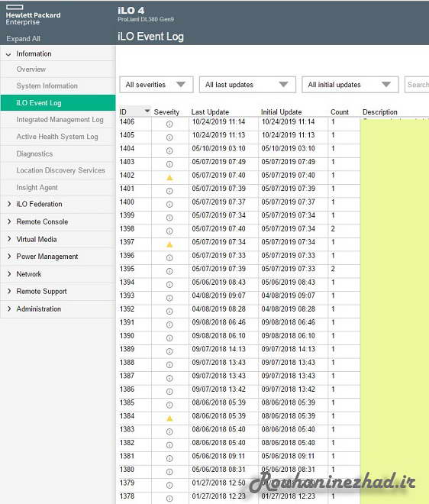
Task: Click the info severity icon in row 1405
Action: click(x=169, y=137)
